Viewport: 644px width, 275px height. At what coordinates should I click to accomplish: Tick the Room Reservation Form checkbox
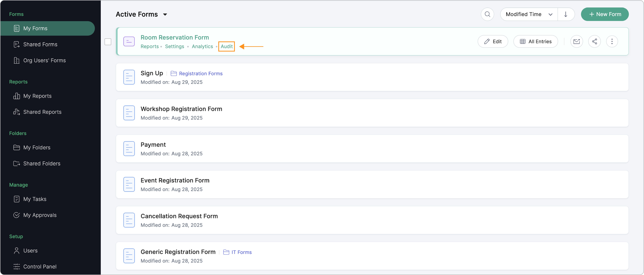pyautogui.click(x=108, y=42)
